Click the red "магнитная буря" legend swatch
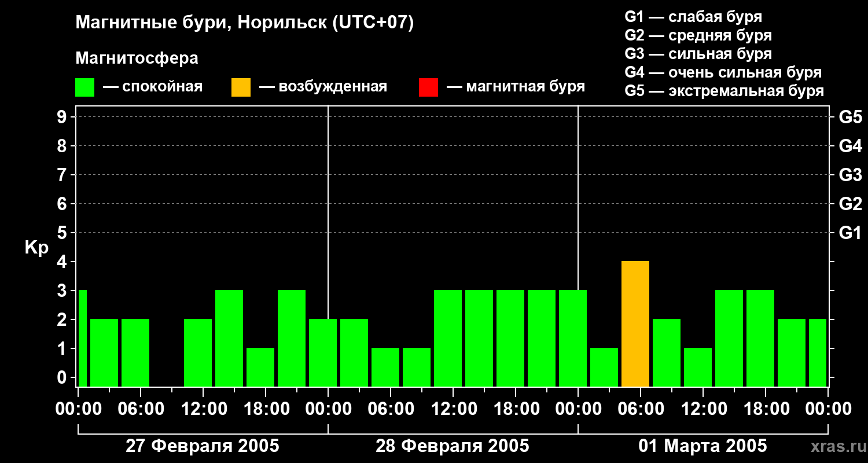The width and height of the screenshot is (868, 463). point(428,87)
